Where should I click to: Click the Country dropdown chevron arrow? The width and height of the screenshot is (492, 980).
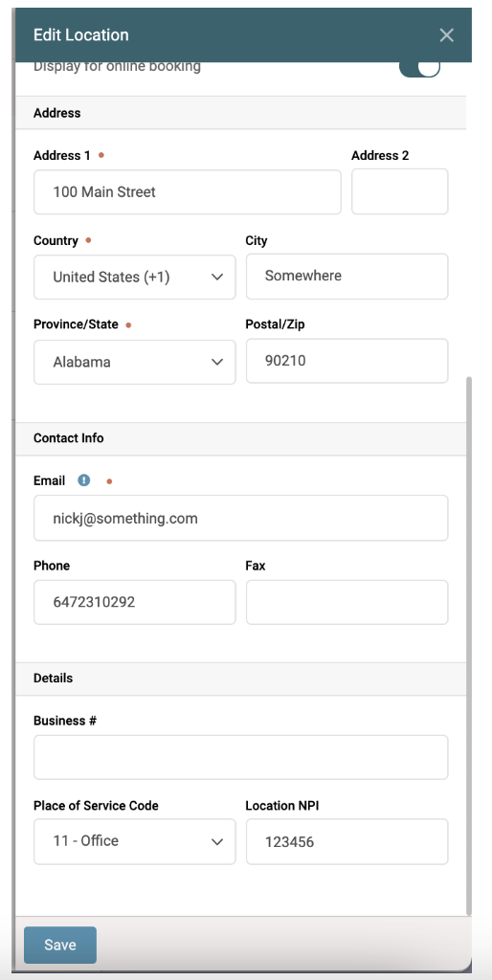(x=217, y=277)
